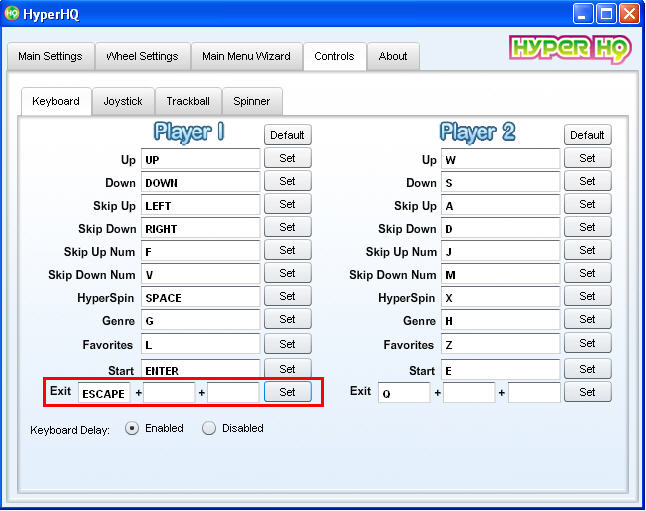
Task: Click Player 1 Down field showing DOWN
Action: 201,182
